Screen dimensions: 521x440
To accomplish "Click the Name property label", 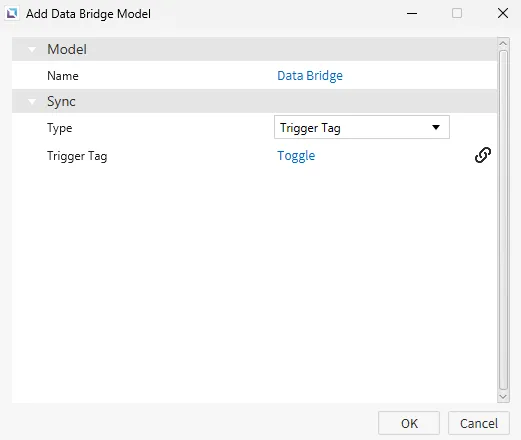I will point(63,76).
